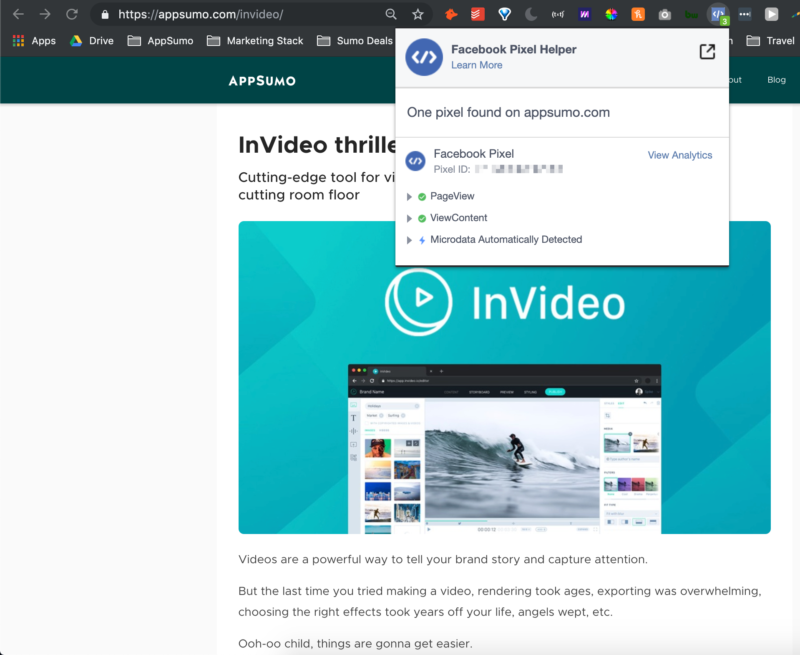Open the Travel bookmarks folder

[x=770, y=41]
